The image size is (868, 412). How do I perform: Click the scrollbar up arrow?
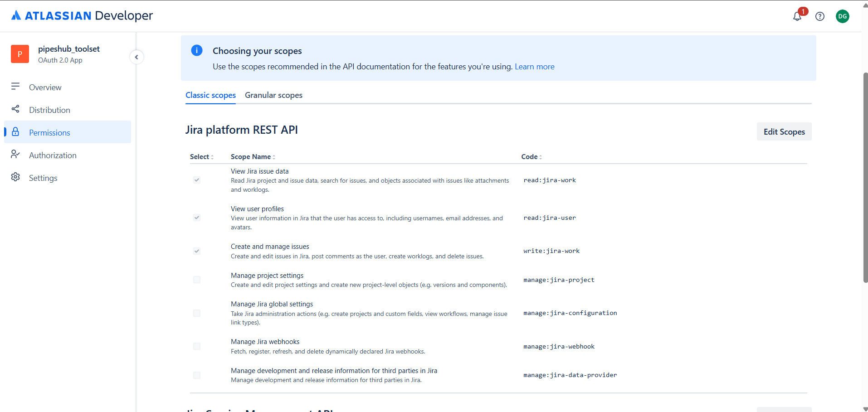pyautogui.click(x=865, y=5)
